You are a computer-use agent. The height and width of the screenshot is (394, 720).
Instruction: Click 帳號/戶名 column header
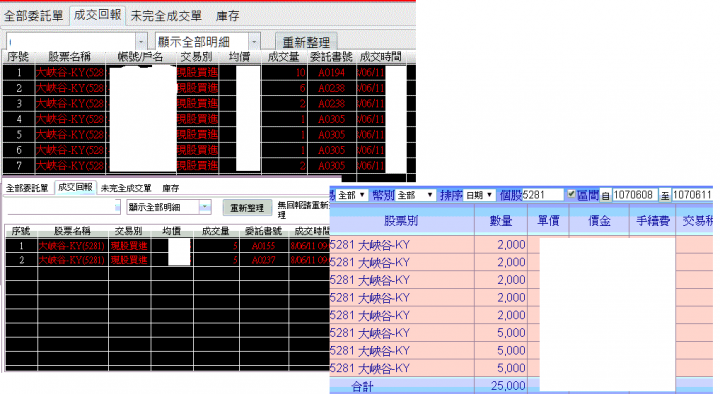pos(141,57)
